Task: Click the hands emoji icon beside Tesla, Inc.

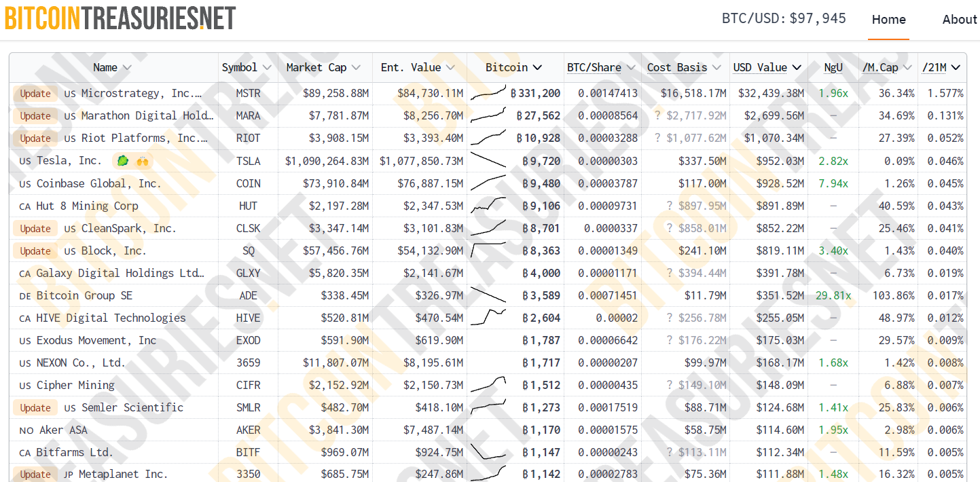Action: (x=142, y=161)
